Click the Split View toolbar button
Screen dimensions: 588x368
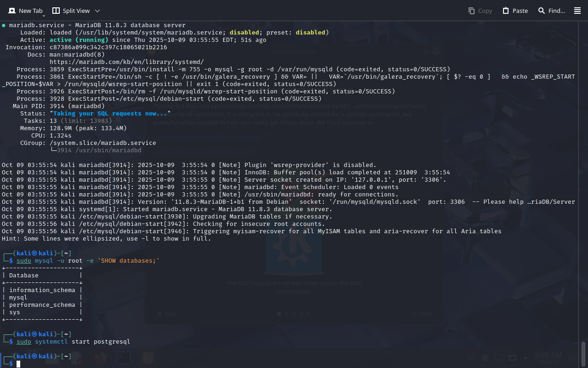[x=71, y=11]
